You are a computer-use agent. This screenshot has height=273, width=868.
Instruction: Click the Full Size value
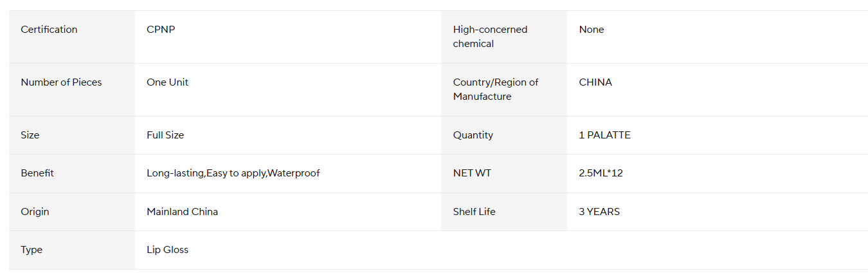(165, 135)
